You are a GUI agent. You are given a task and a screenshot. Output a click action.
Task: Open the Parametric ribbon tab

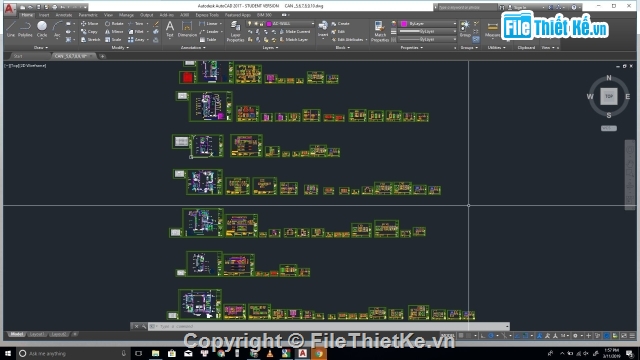[x=88, y=15]
